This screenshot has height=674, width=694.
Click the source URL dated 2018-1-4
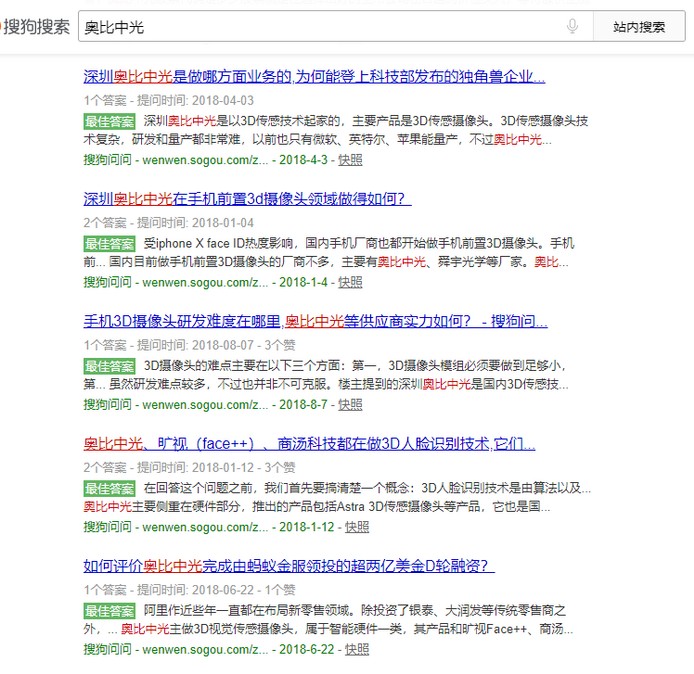[205, 282]
